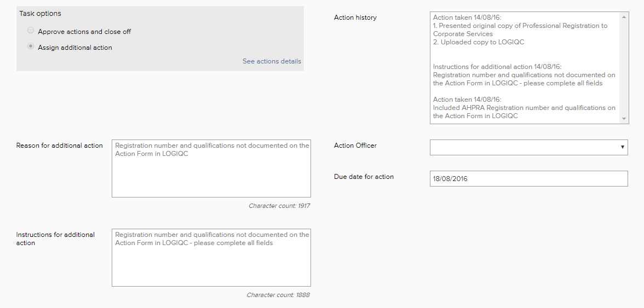The height and width of the screenshot is (308, 644).
Task: Click the 'Reason for additional action' label
Action: point(60,146)
